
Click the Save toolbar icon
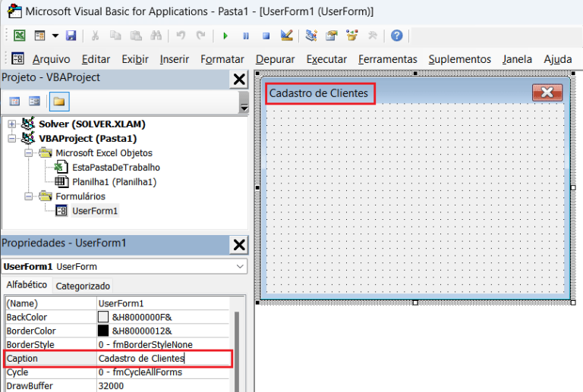point(71,36)
